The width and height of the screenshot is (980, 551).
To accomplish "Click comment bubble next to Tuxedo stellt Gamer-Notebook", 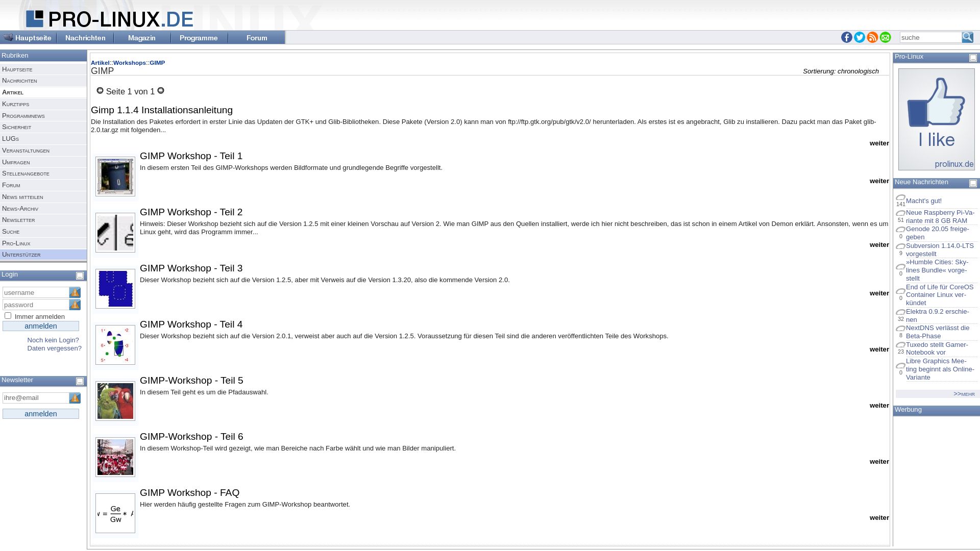I will click(900, 345).
